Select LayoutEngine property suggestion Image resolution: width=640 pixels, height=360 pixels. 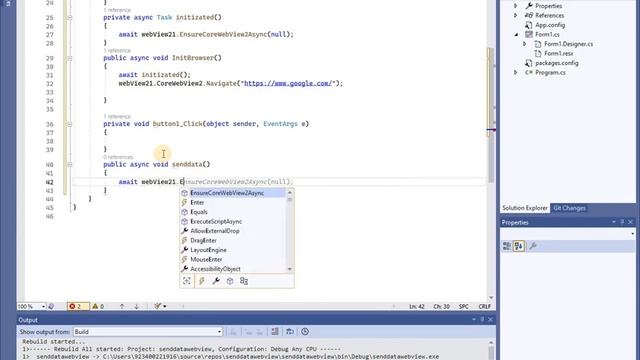(x=233, y=250)
